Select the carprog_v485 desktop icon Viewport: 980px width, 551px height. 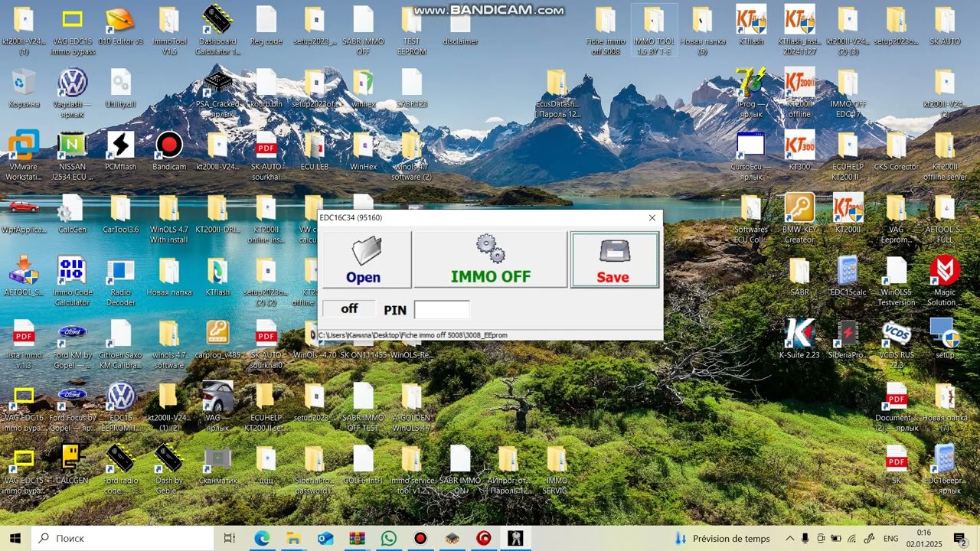click(218, 340)
